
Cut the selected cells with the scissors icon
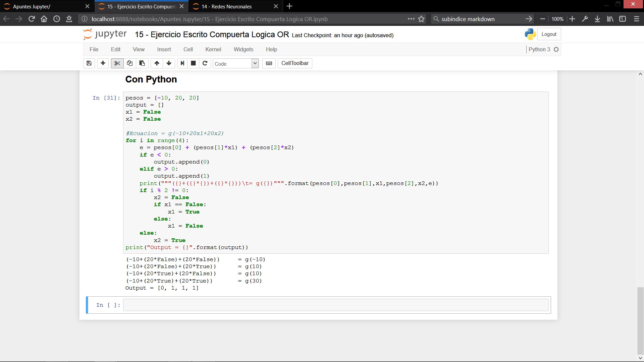[x=117, y=63]
